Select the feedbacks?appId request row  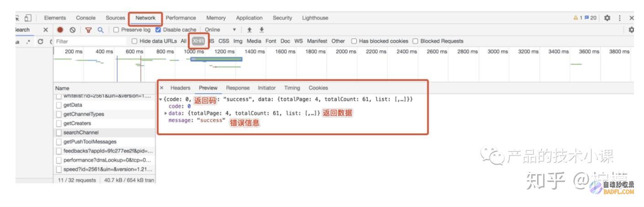point(105,151)
